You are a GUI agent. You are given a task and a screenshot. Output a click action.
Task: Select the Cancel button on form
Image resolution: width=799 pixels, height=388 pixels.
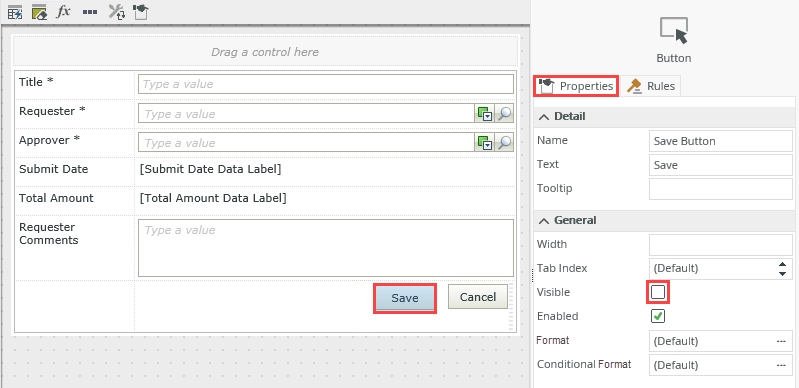point(478,297)
